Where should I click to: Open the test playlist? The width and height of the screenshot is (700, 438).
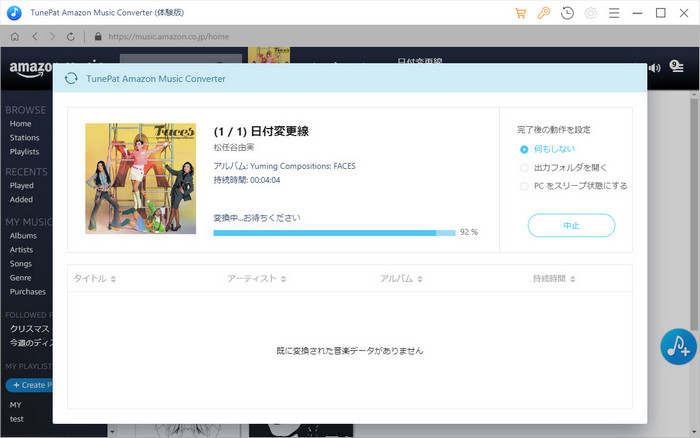tap(17, 419)
